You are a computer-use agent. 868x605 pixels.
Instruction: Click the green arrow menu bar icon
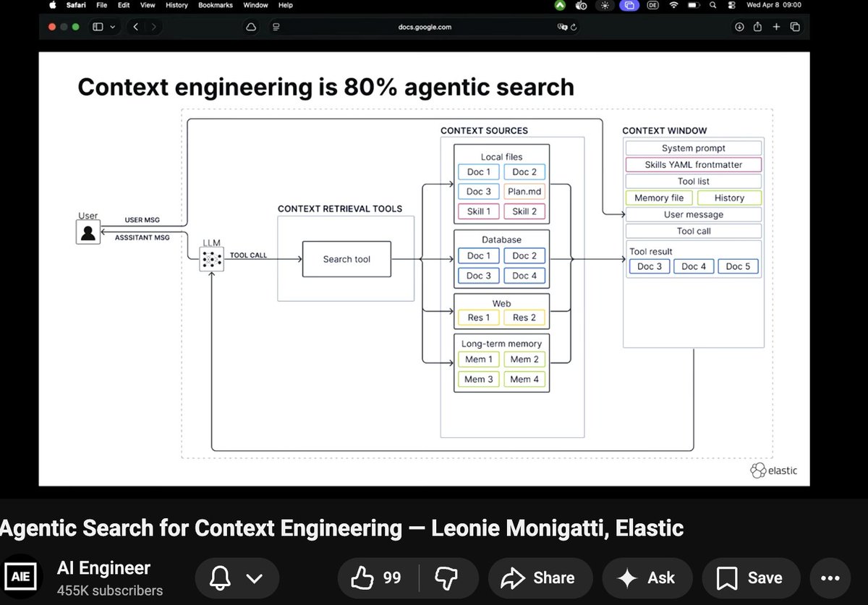pos(561,5)
